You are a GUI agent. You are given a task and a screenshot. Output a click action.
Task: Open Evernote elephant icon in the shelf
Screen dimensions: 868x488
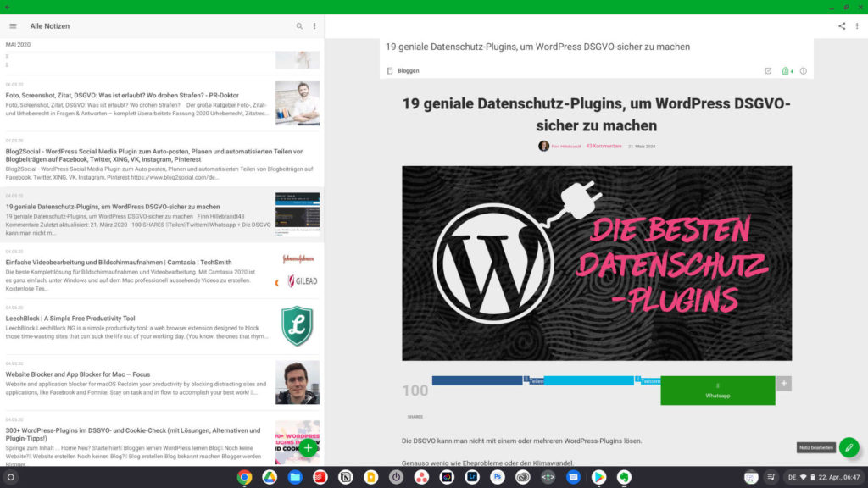[624, 477]
